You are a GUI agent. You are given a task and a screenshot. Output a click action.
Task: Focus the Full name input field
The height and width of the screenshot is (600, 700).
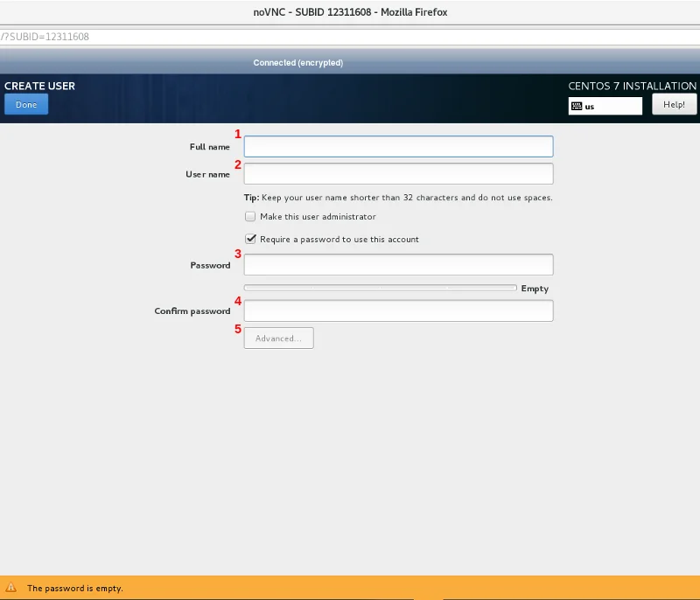(398, 146)
